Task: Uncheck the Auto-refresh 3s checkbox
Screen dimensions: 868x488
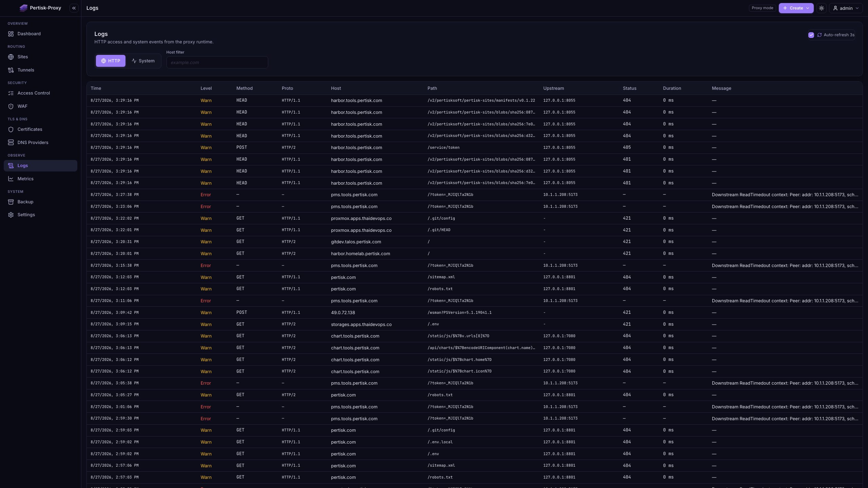Action: (x=811, y=35)
